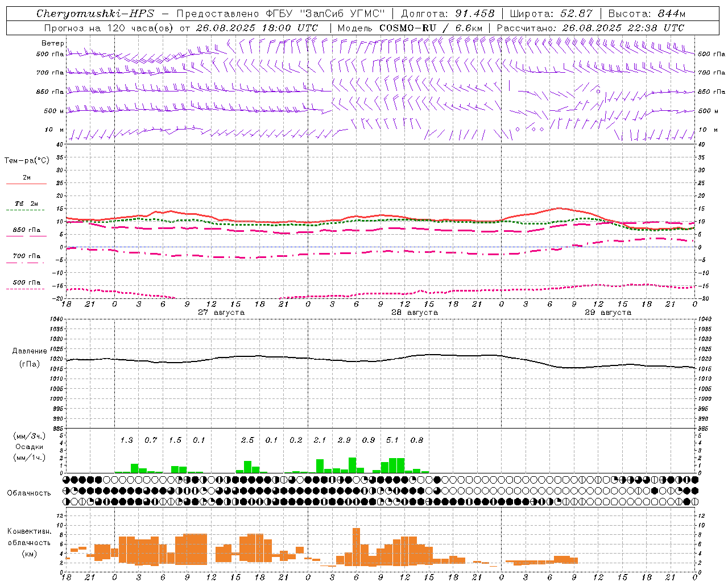Click the peak precipitation value 5.1
This screenshot has width=728, height=582.
coord(392,440)
